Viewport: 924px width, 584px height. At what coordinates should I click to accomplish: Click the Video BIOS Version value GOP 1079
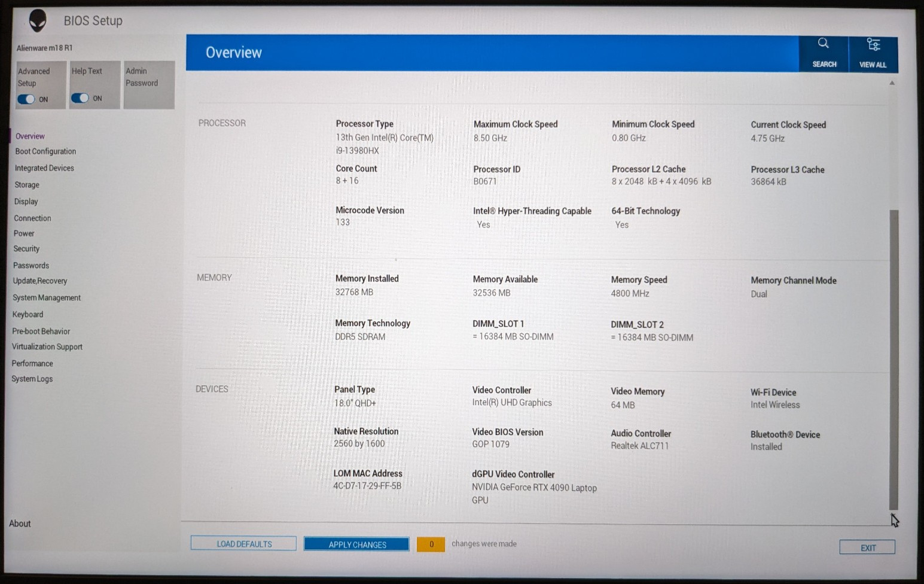(491, 444)
